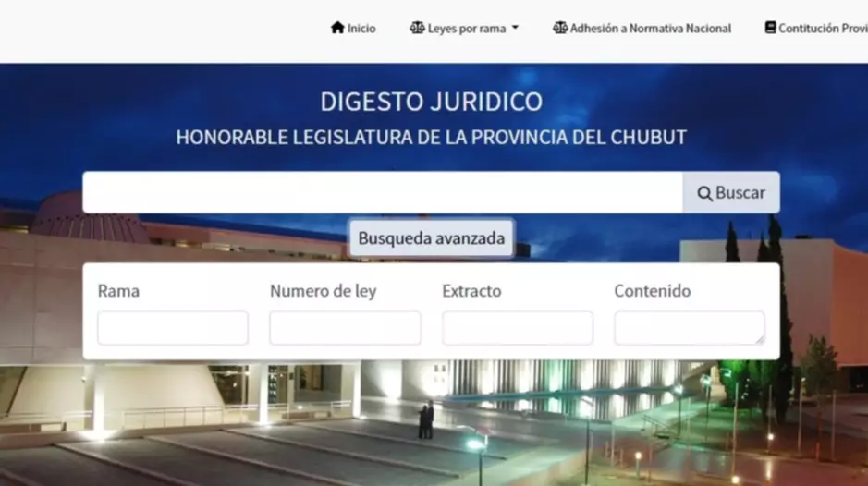Image resolution: width=868 pixels, height=486 pixels.
Task: Click the magnifying glass search icon
Action: coord(704,193)
